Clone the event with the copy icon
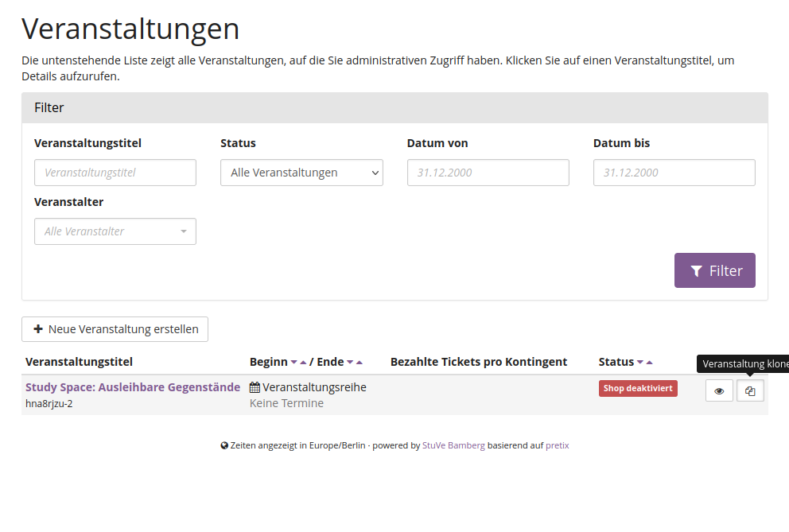 click(750, 391)
